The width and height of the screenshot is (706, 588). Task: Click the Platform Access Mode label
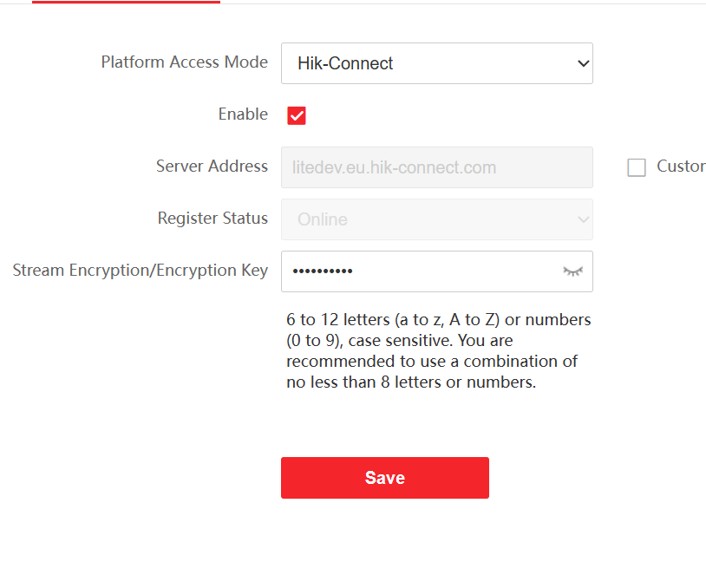[x=184, y=62]
